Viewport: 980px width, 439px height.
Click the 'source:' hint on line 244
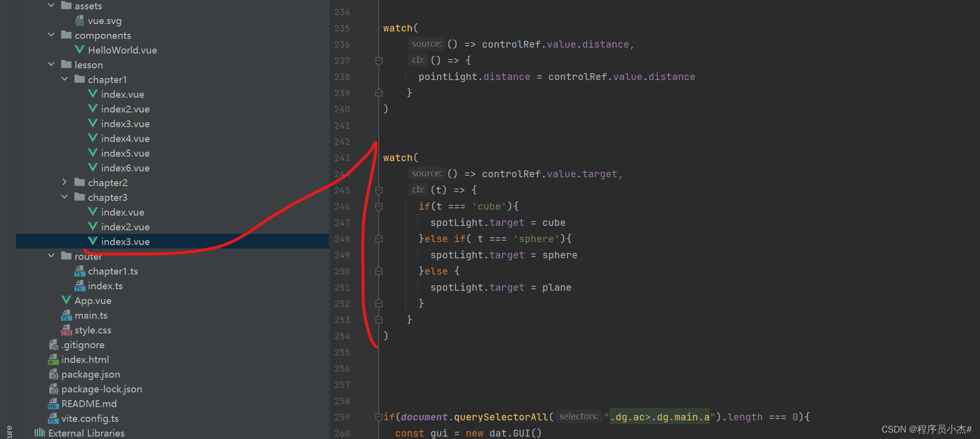[x=426, y=173]
